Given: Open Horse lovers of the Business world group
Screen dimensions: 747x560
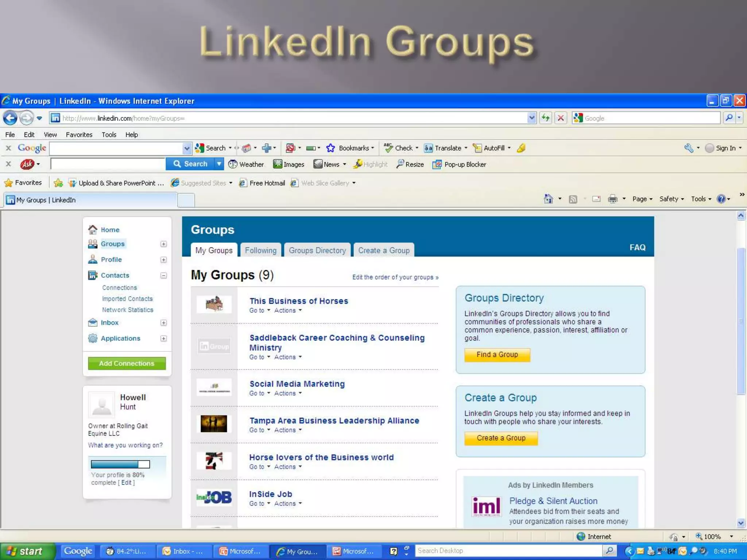Looking at the screenshot, I should tap(321, 457).
